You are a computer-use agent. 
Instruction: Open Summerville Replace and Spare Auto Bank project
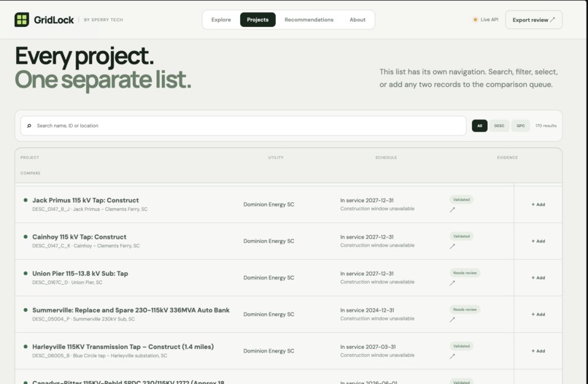point(131,310)
